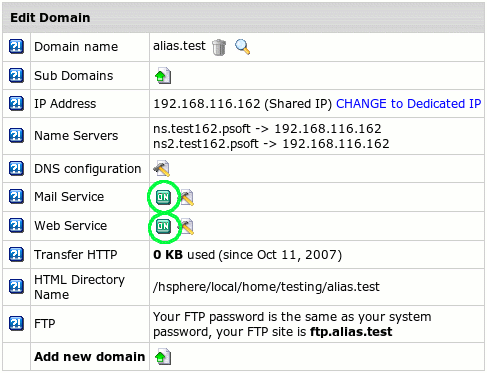Screen dimensions: 487x373
Task: Click CHANGE to Dedicated IP link
Action: click(408, 104)
